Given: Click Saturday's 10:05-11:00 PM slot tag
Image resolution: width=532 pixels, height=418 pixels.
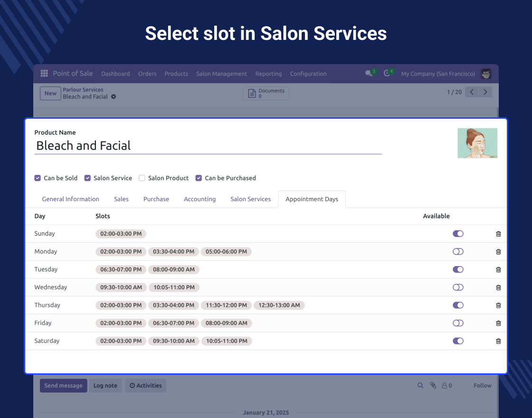Looking at the screenshot, I should 227,341.
